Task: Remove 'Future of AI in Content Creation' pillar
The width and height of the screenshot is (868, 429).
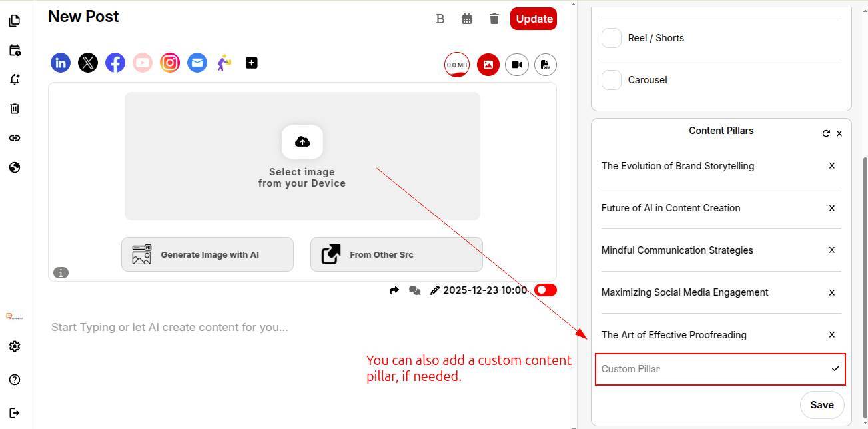Action: click(831, 208)
